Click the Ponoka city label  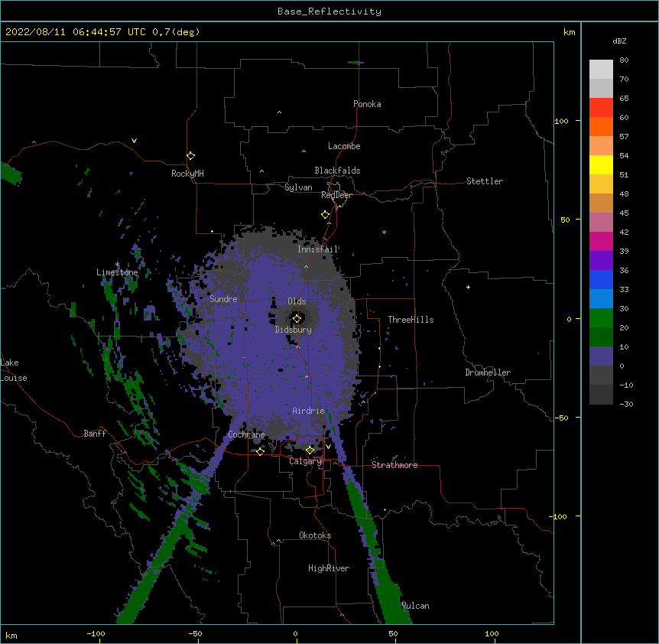[x=367, y=104]
